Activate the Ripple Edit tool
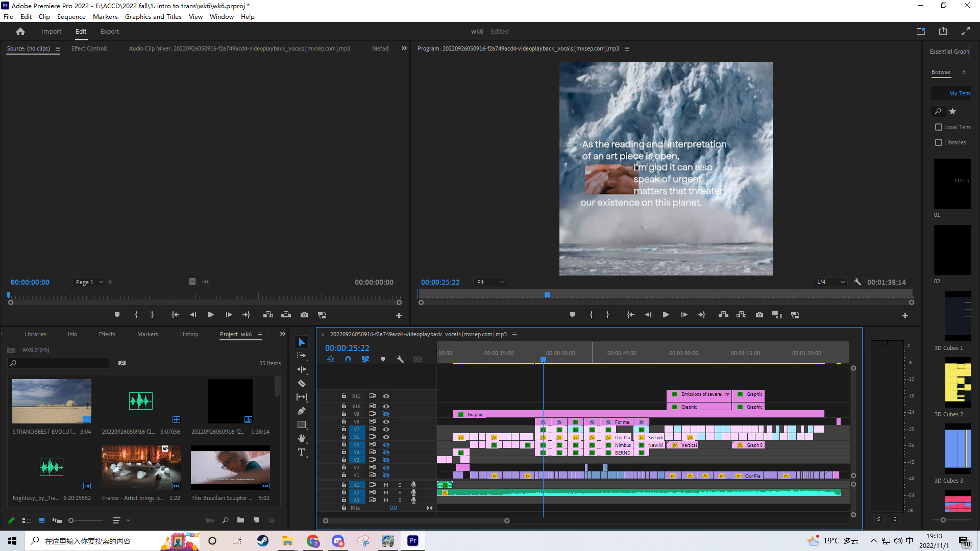 click(302, 369)
